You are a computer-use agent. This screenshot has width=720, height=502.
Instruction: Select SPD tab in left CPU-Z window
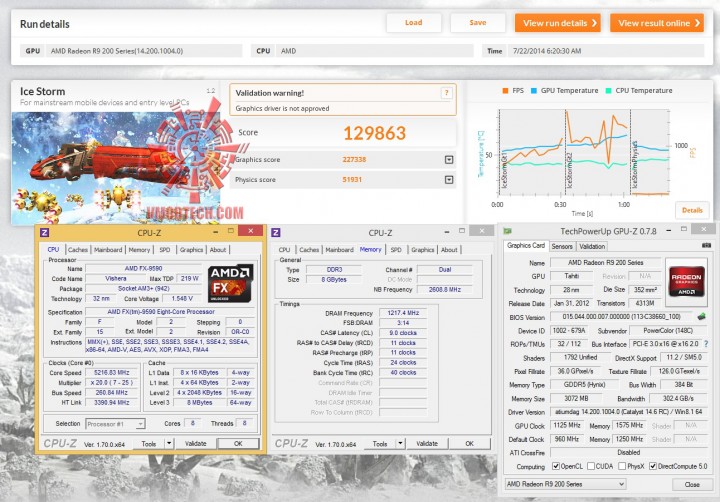click(x=165, y=250)
